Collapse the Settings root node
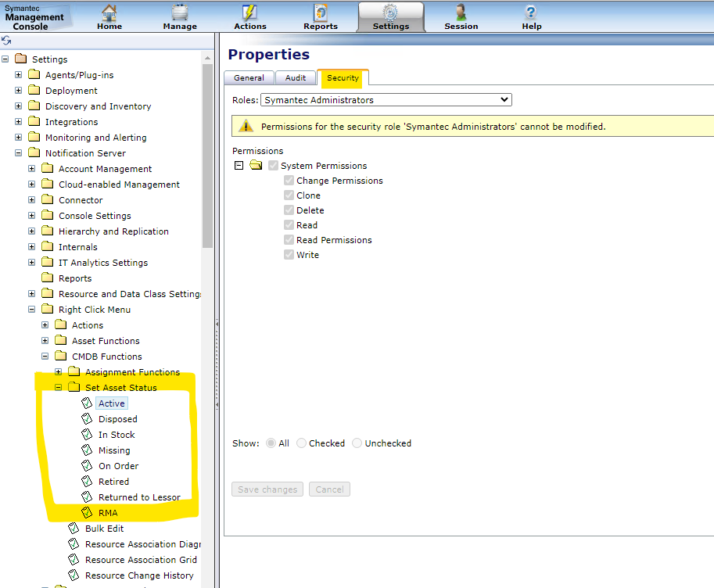This screenshot has height=588, width=714. click(x=5, y=59)
